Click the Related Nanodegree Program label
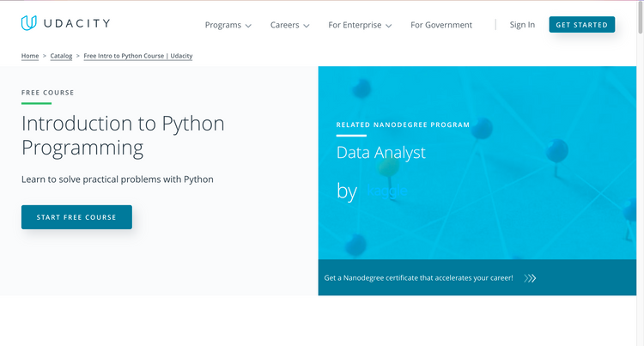The width and height of the screenshot is (644, 346). pos(403,124)
